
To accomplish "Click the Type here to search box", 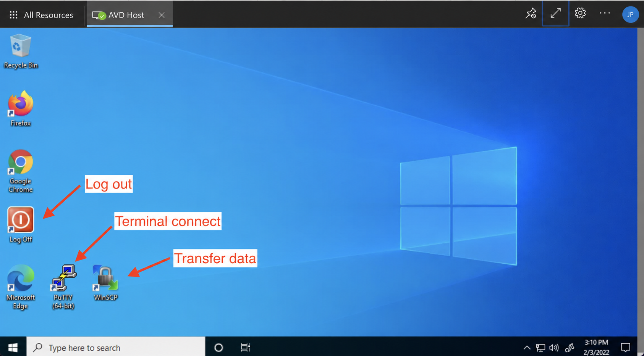I will [116, 347].
